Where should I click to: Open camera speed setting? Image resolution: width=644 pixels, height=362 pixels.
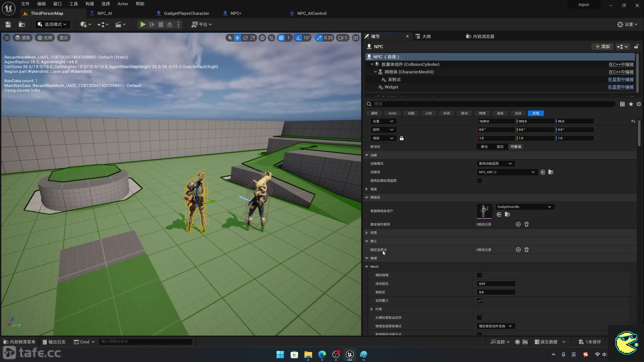[x=343, y=38]
